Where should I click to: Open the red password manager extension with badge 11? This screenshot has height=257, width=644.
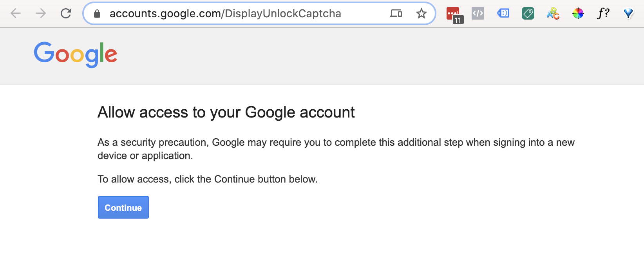pyautogui.click(x=453, y=14)
